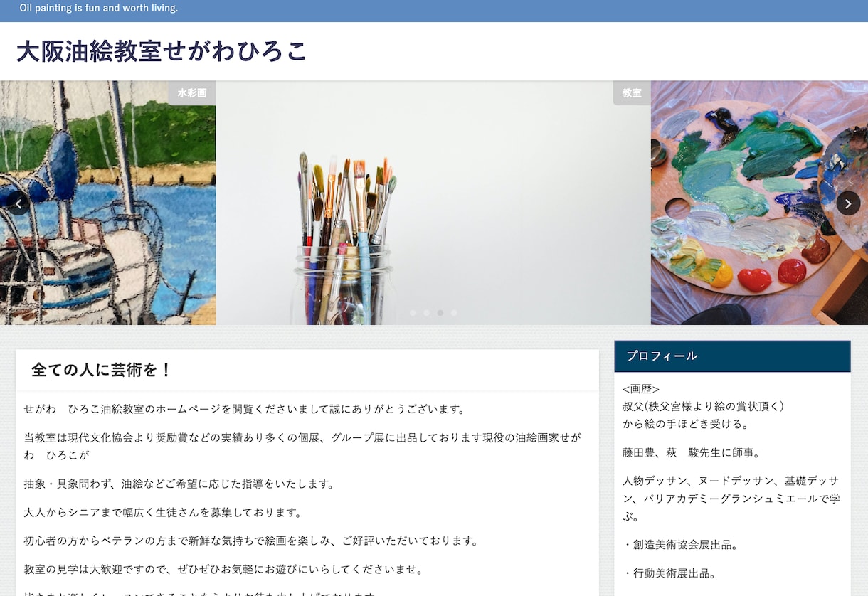Click the next slide arrow on carousel
The height and width of the screenshot is (596, 868).
click(848, 203)
